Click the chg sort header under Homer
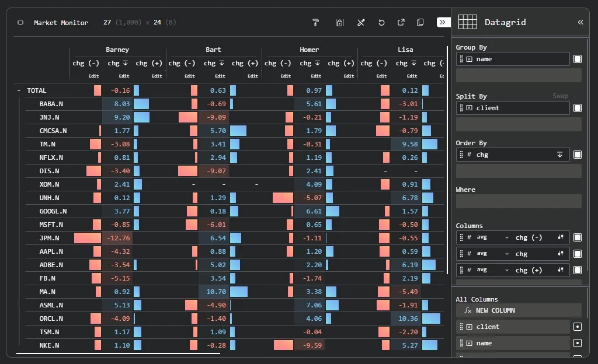The width and height of the screenshot is (598, 364). (x=309, y=63)
